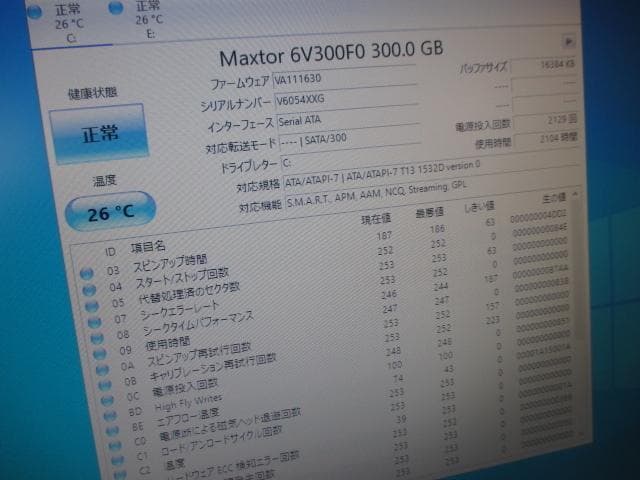Click status icon for row 0C 電源投入回数
640x480 pixels.
107,400
